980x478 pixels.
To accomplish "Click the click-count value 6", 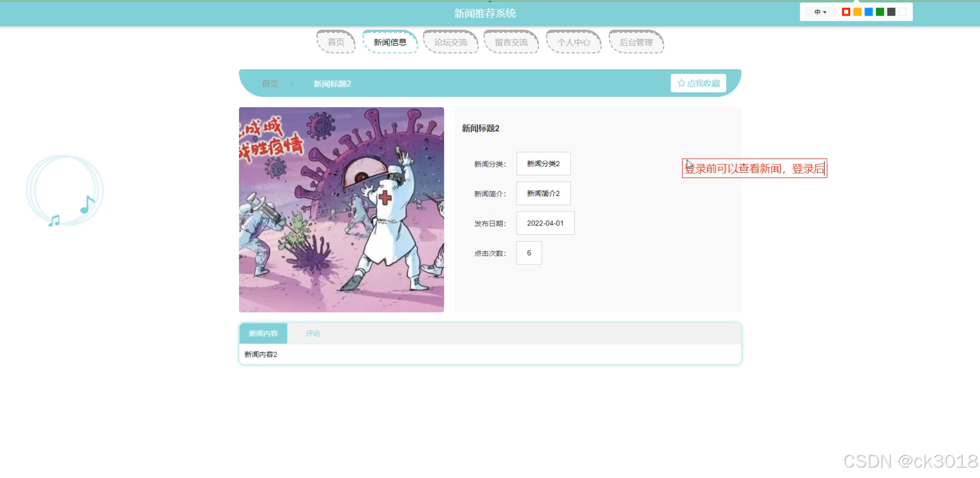I will tap(529, 253).
